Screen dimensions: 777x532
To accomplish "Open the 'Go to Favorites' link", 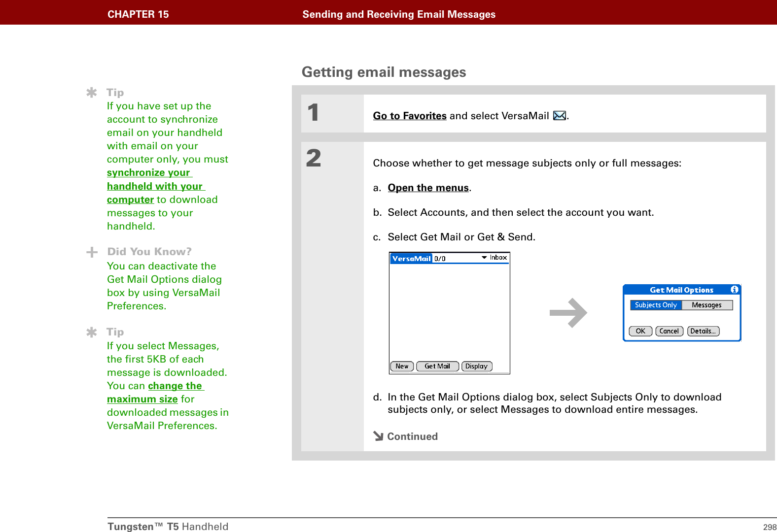I will pyautogui.click(x=410, y=116).
